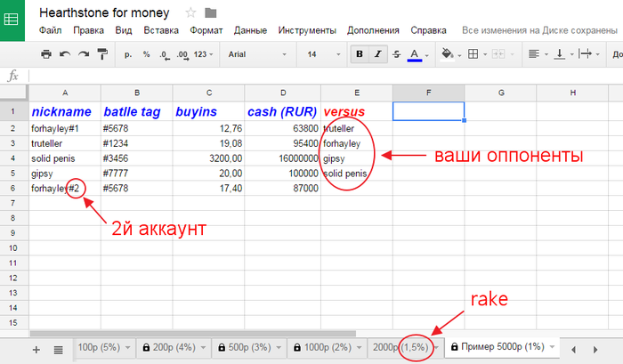This screenshot has height=364, width=623.
Task: Open dropdown arrow on 200р (4%) tab
Action: tap(203, 347)
